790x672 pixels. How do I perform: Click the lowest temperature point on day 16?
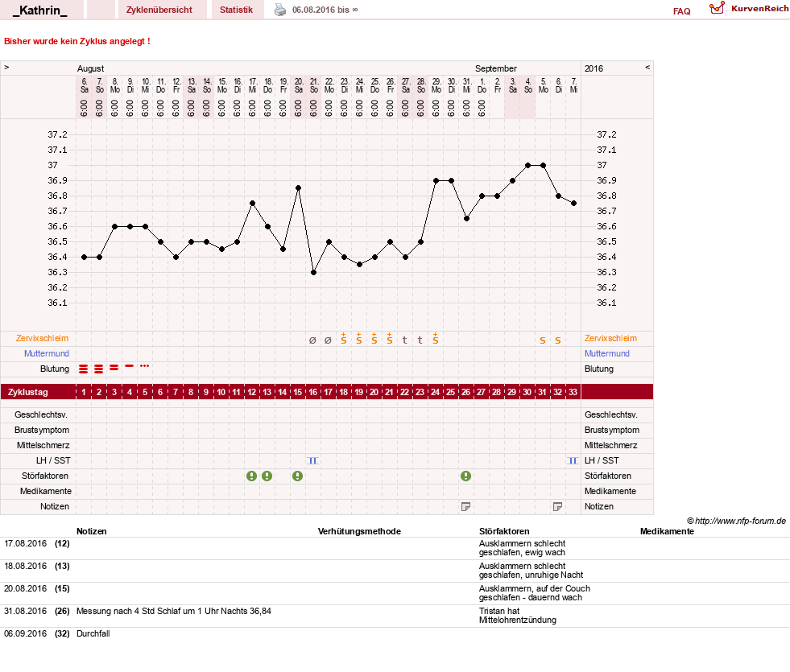click(313, 272)
